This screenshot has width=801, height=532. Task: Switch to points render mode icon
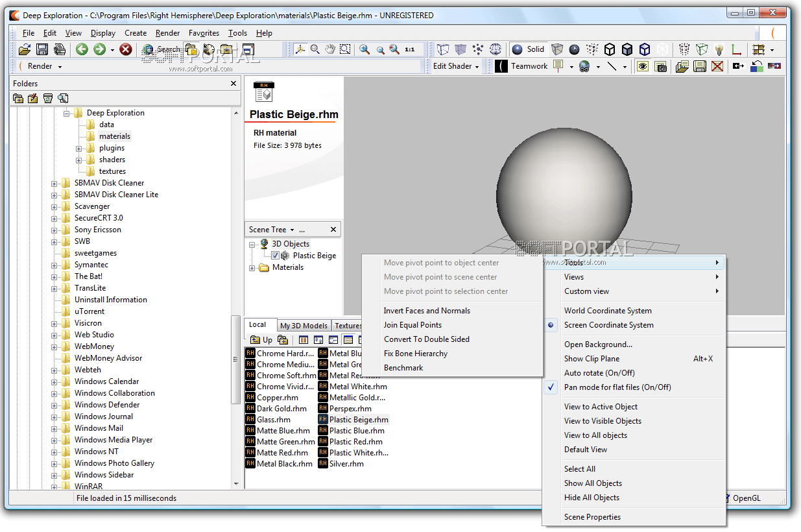pos(478,49)
